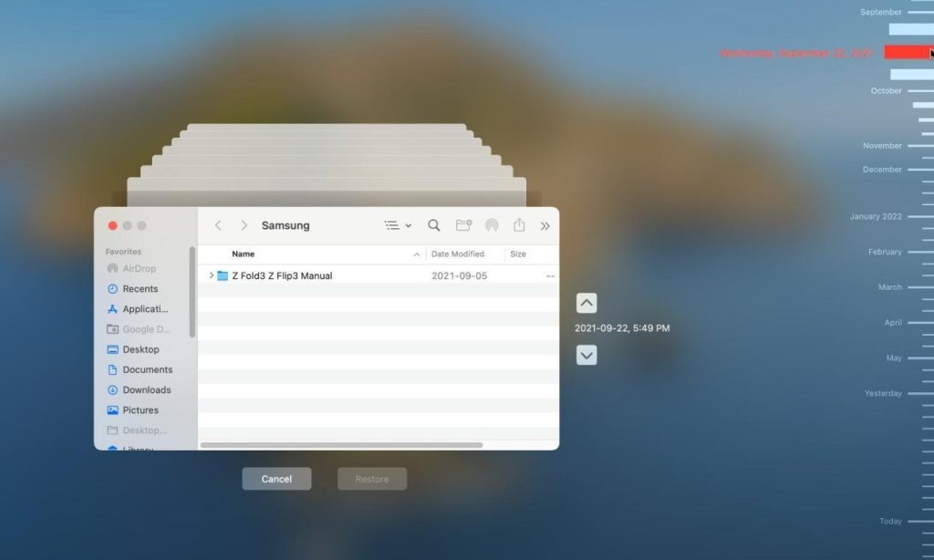
Task: Click the forward navigation arrow in Finder
Action: tap(244, 225)
